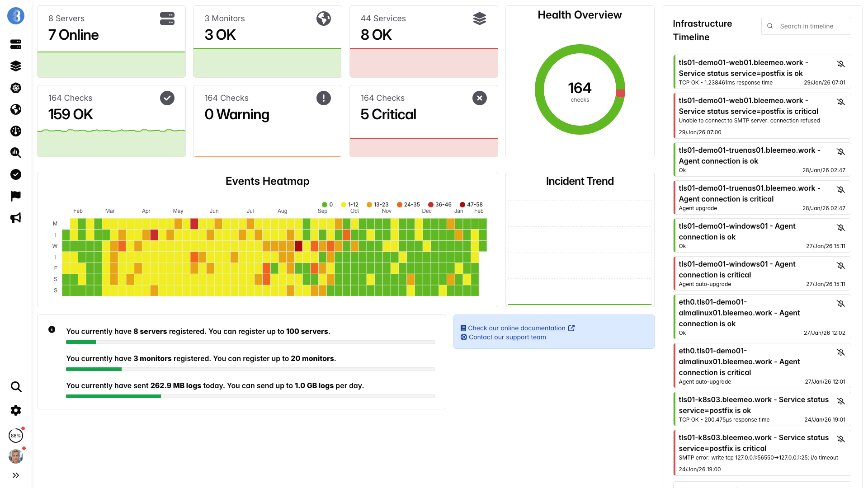Viewport: 868px width, 488px height.
Task: Select the Checks checkmark icon in sidebar
Action: [16, 174]
